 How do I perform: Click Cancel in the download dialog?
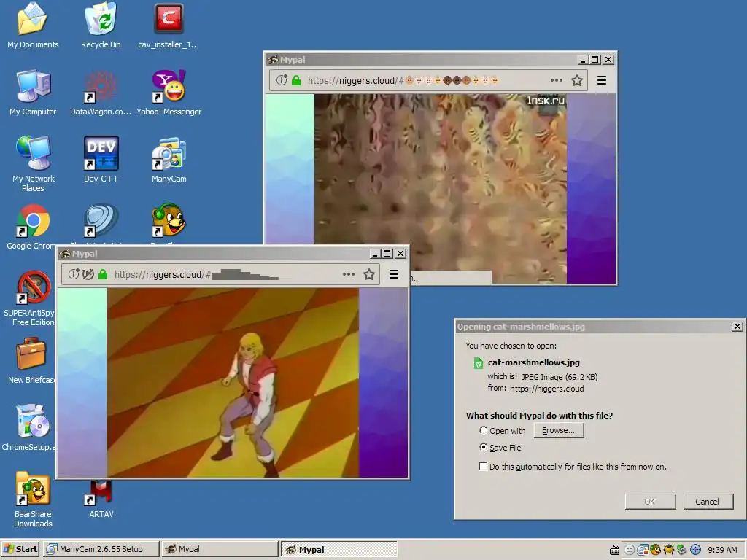708,502
